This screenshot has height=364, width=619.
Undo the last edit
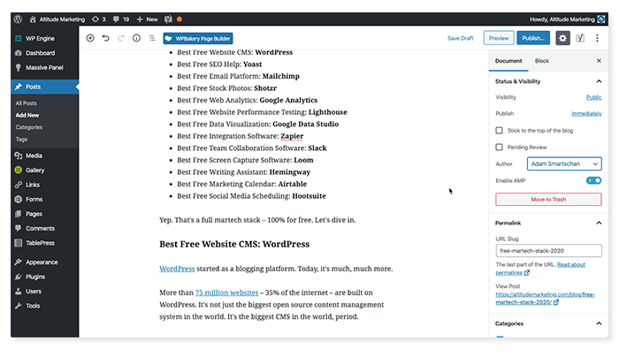105,38
